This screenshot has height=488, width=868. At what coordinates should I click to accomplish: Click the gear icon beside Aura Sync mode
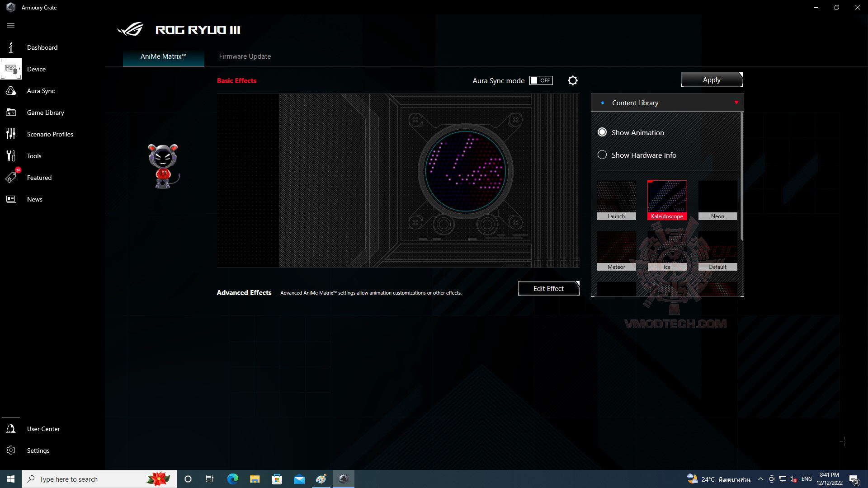point(572,80)
